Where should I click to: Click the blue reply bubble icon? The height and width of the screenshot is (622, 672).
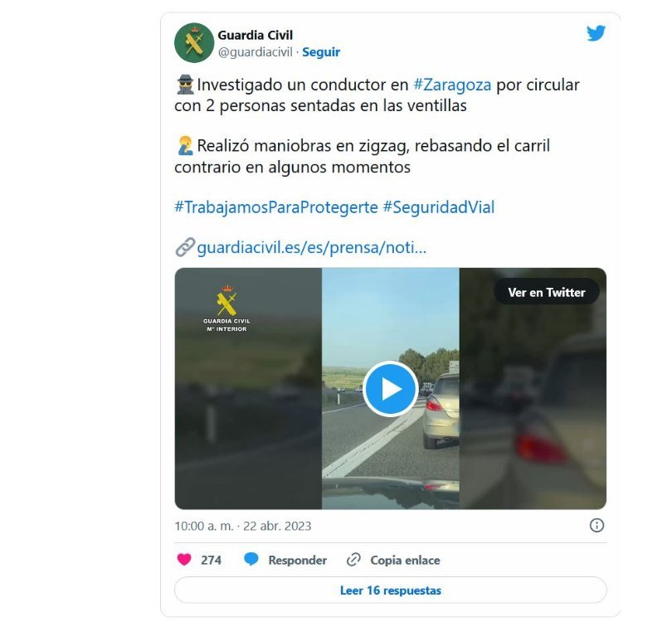coord(251,560)
